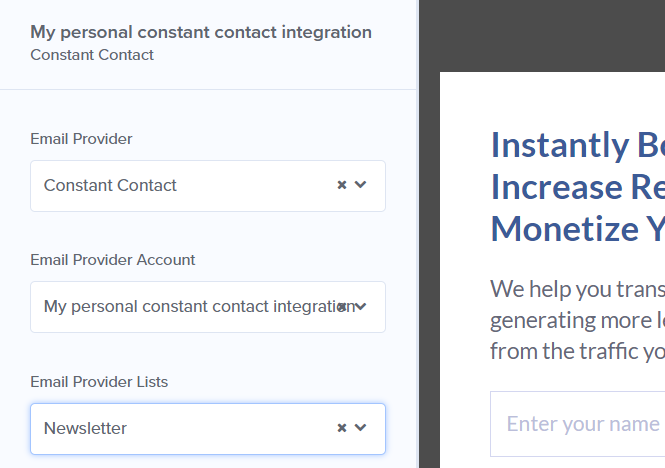Open the Email Provider Account dropdown arrow
Viewport: 665px width, 468px height.
point(361,307)
